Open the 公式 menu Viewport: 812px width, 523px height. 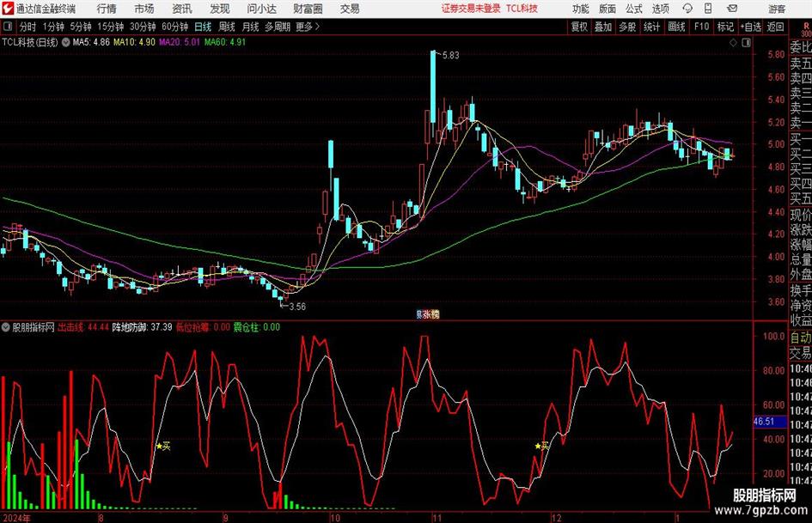pyautogui.click(x=634, y=9)
